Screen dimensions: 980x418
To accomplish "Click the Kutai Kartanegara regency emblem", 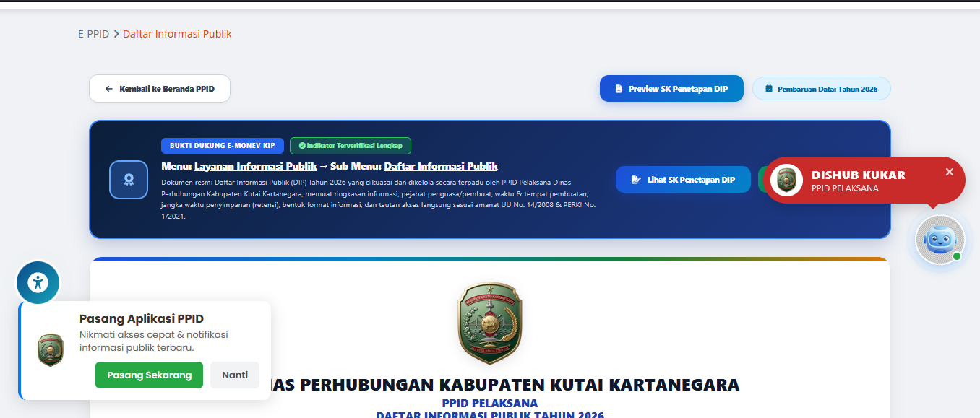I will tap(490, 323).
